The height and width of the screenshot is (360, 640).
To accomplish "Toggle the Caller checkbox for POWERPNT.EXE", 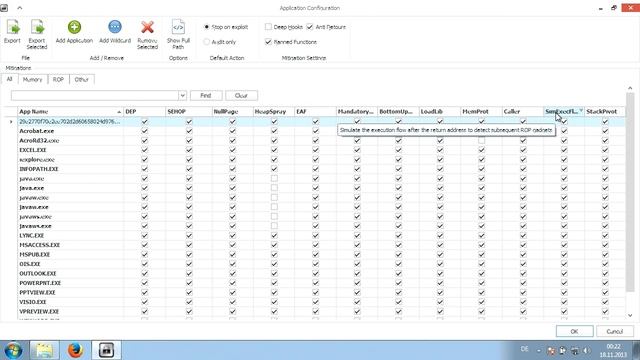I will [523, 282].
